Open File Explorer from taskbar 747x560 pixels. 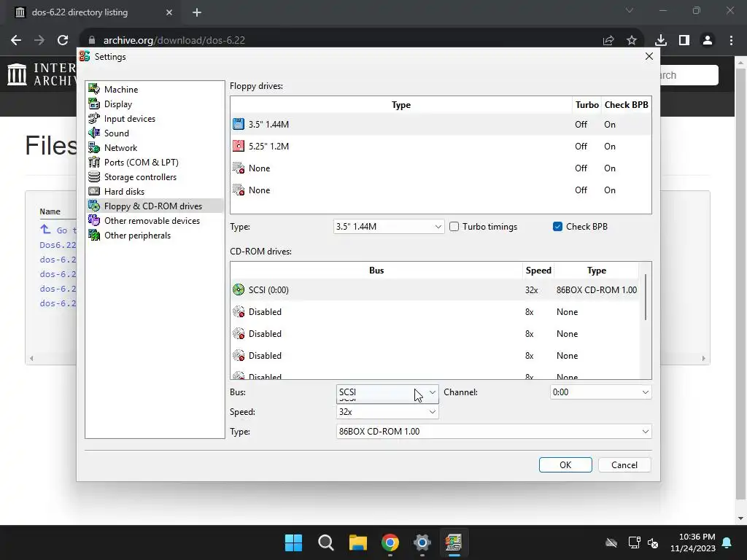click(x=357, y=542)
